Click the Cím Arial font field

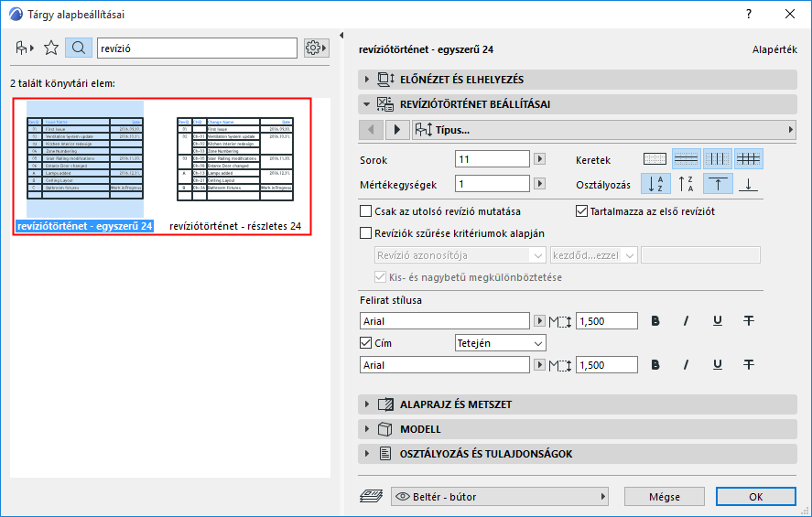click(445, 365)
